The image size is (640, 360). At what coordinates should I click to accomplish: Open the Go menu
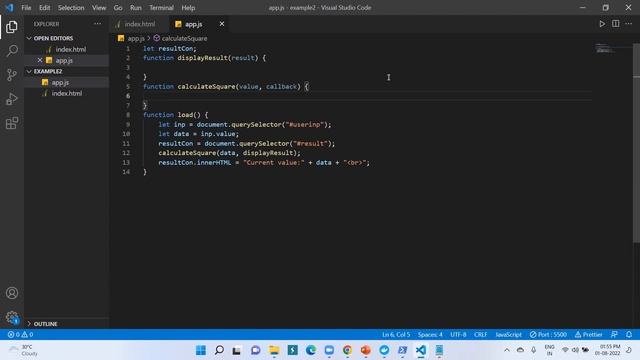[x=118, y=8]
